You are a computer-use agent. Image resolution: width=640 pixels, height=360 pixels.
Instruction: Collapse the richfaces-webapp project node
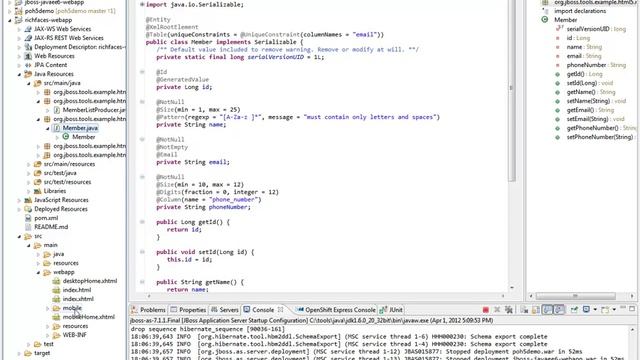coord(10,20)
